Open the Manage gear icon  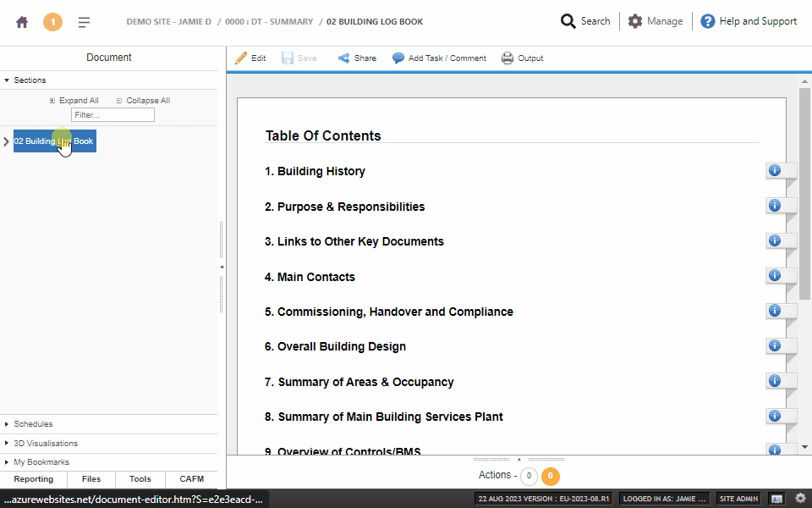tap(635, 21)
